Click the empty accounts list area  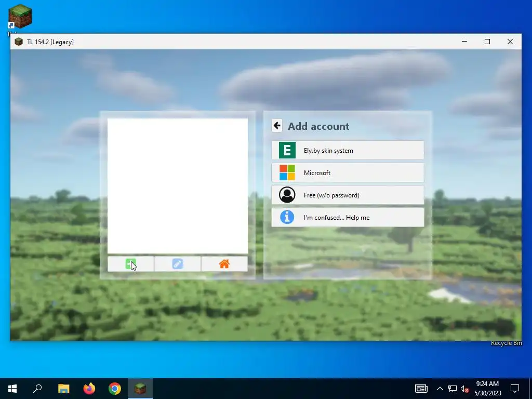pyautogui.click(x=178, y=186)
